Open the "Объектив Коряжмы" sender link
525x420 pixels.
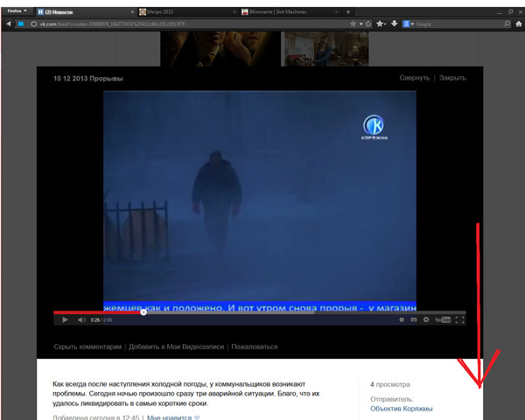pos(401,409)
